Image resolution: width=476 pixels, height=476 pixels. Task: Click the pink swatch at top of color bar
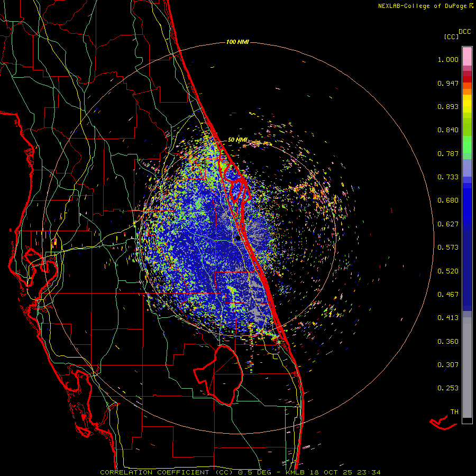[x=467, y=56]
